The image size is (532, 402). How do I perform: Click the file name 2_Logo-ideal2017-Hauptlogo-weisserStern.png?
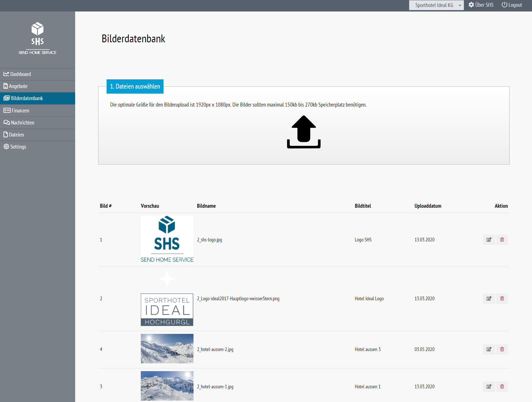pyautogui.click(x=238, y=299)
